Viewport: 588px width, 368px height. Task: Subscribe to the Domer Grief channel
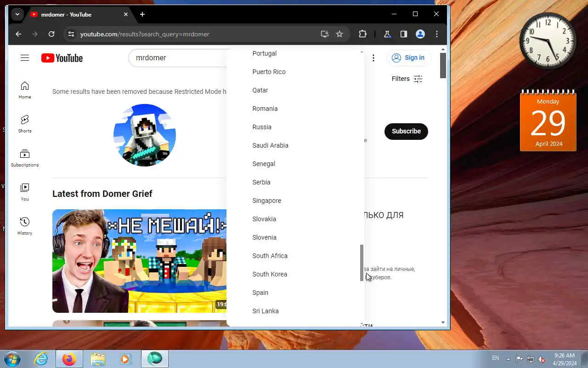406,131
